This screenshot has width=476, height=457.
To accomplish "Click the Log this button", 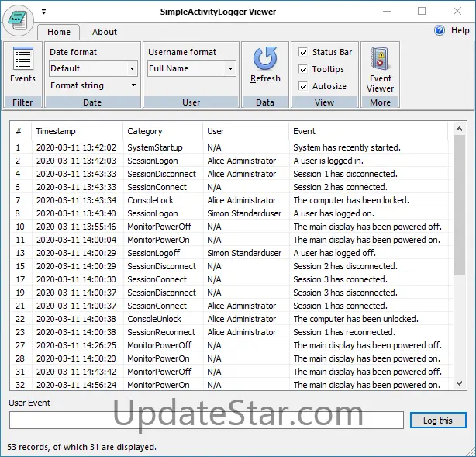I will (x=438, y=421).
